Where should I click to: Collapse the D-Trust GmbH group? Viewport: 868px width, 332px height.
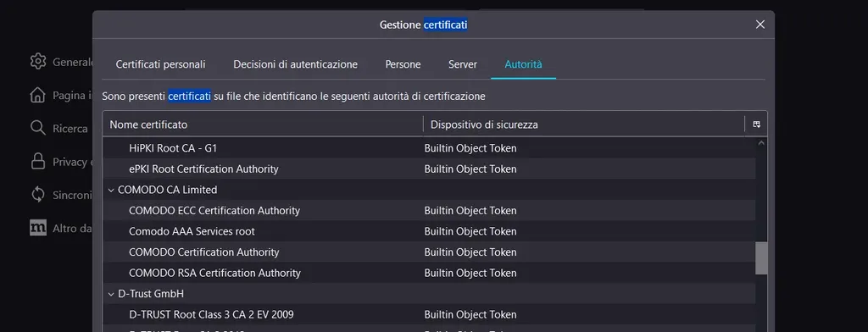click(x=111, y=294)
